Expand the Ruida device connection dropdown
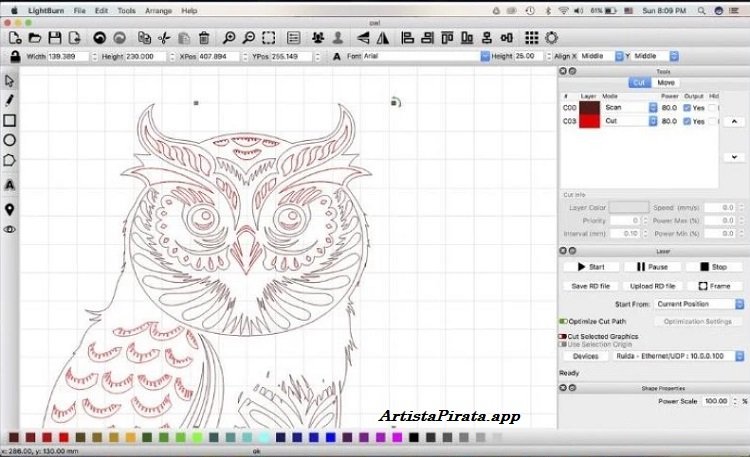Viewport: 750px width, 457px height. (679, 356)
